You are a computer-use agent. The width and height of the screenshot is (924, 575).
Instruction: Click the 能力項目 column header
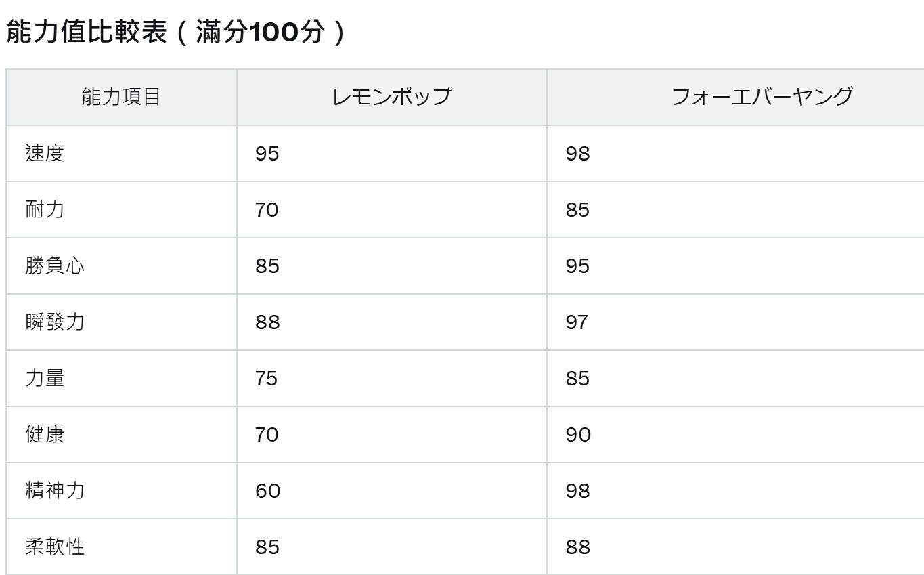[x=121, y=97]
